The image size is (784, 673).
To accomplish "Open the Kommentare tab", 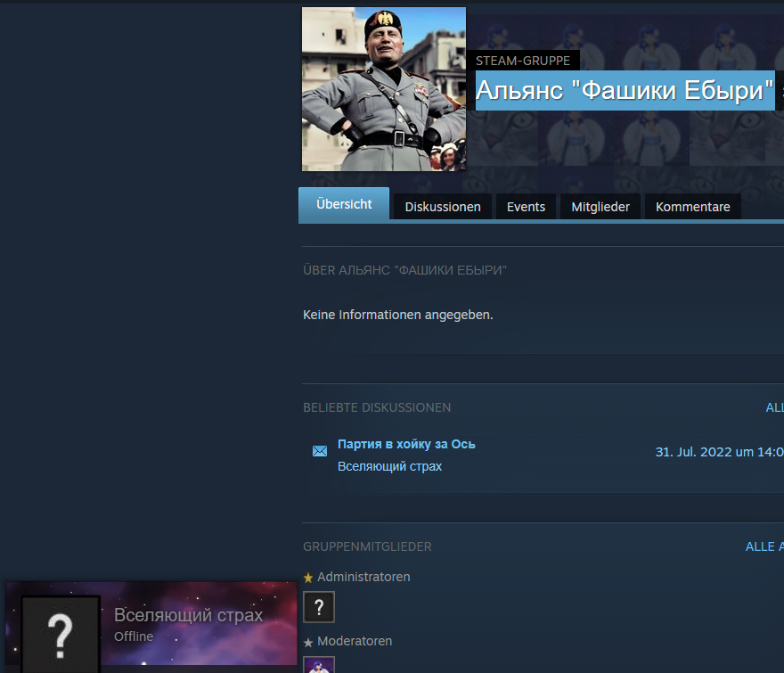I will 692,207.
